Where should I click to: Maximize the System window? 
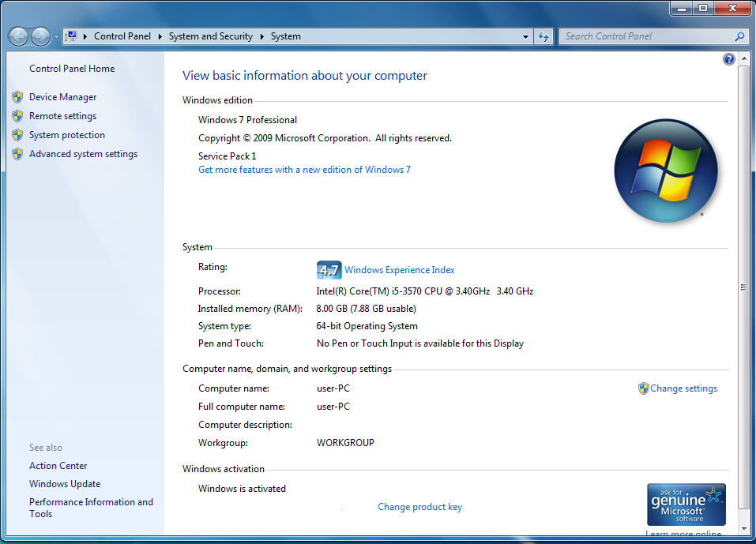pyautogui.click(x=703, y=8)
